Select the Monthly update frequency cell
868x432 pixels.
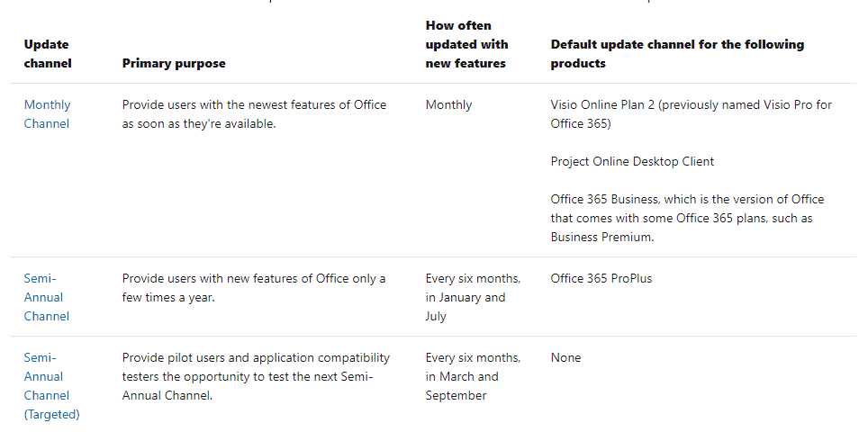point(448,105)
